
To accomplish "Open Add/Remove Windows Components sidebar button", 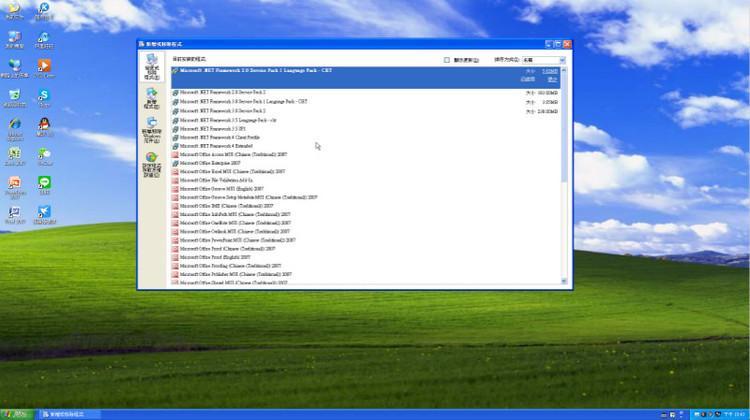I will point(152,130).
